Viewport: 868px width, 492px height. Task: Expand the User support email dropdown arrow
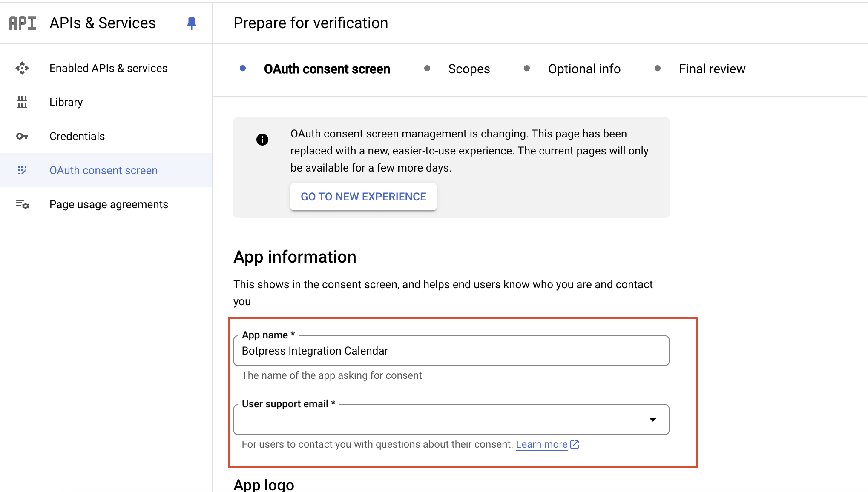[652, 420]
